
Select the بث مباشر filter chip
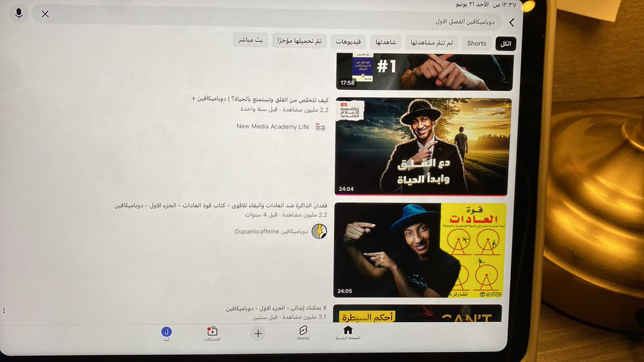coord(251,40)
